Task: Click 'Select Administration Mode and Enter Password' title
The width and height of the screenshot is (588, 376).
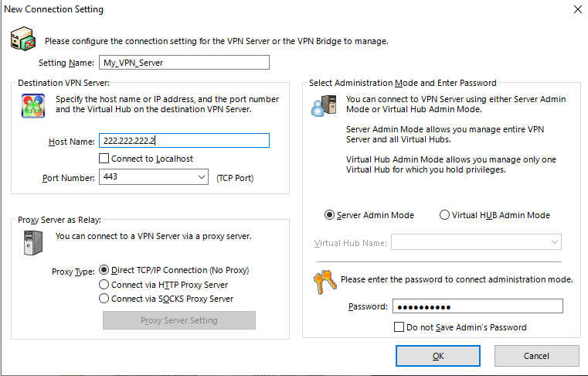Action: [403, 83]
